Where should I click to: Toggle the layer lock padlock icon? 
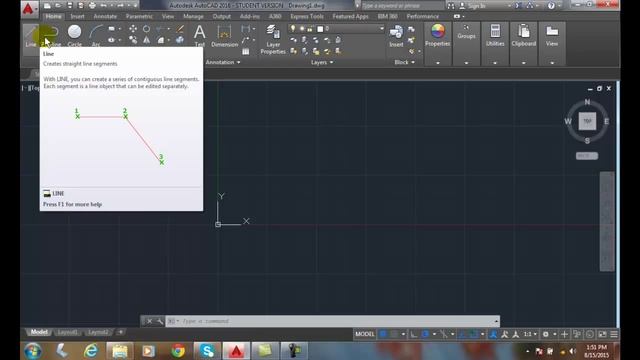pos(310,28)
